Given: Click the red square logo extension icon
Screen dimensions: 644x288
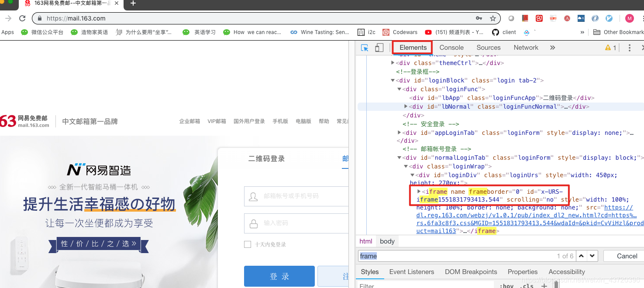Looking at the screenshot, I should click(x=539, y=18).
